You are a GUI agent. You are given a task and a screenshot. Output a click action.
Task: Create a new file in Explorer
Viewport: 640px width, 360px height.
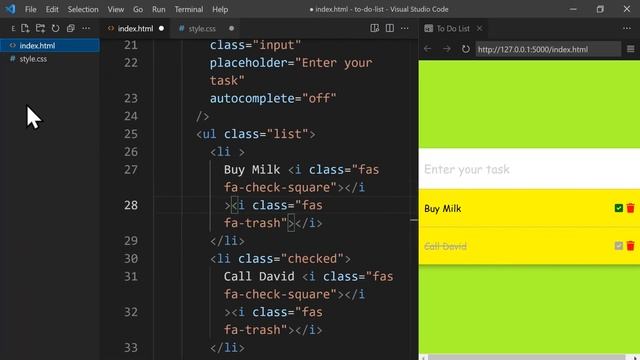click(x=25, y=28)
